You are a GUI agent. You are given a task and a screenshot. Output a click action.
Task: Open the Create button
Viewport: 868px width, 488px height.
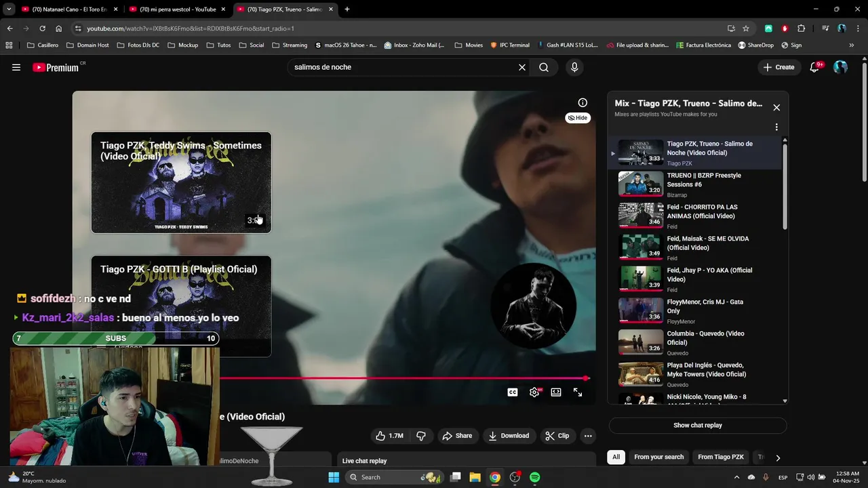pos(778,67)
